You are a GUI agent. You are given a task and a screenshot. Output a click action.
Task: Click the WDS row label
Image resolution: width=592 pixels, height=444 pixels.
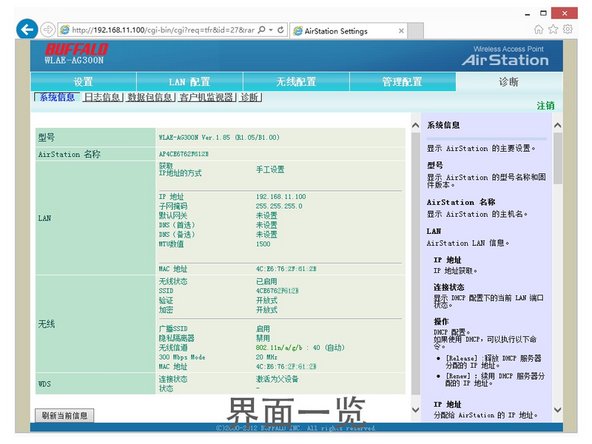tap(45, 384)
